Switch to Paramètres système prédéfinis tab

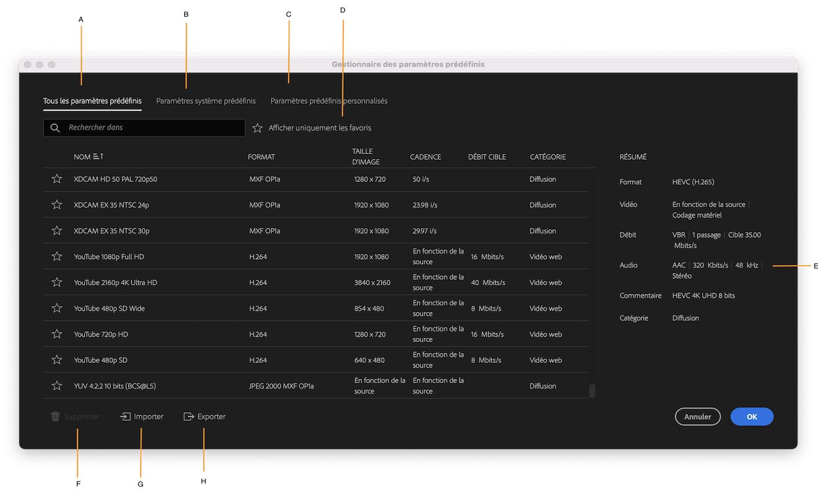[x=206, y=101]
